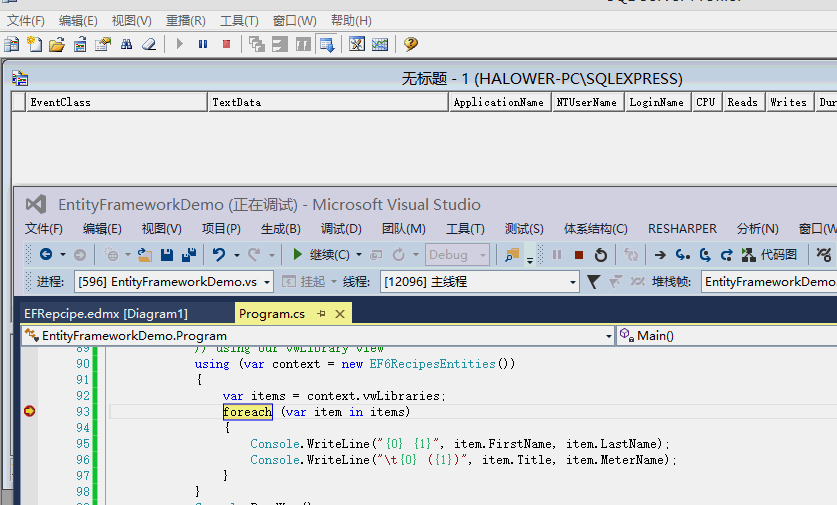Click New Template icon in Profiler toolbar

pyautogui.click(x=35, y=44)
